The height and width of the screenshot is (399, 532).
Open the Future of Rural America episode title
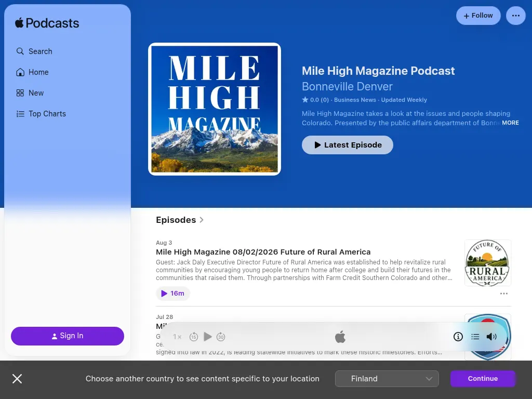click(x=263, y=252)
